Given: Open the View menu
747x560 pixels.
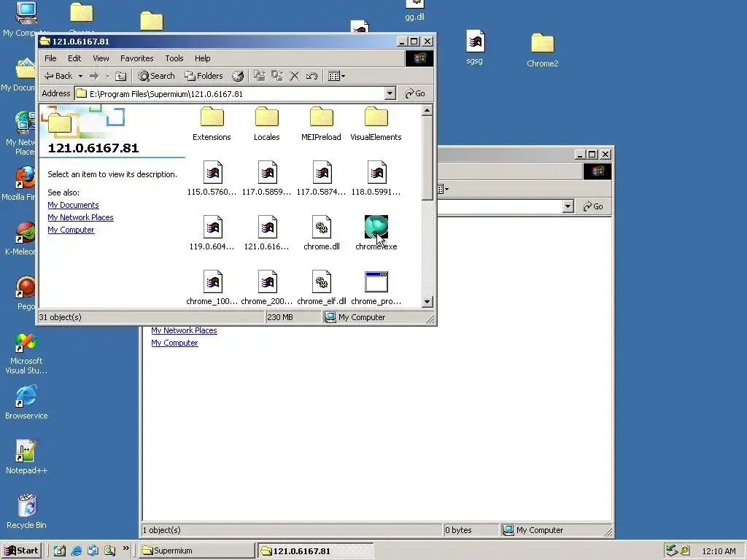Looking at the screenshot, I should [x=101, y=58].
